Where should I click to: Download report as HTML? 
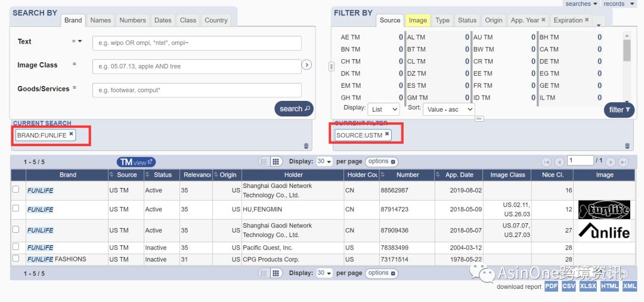tap(609, 286)
